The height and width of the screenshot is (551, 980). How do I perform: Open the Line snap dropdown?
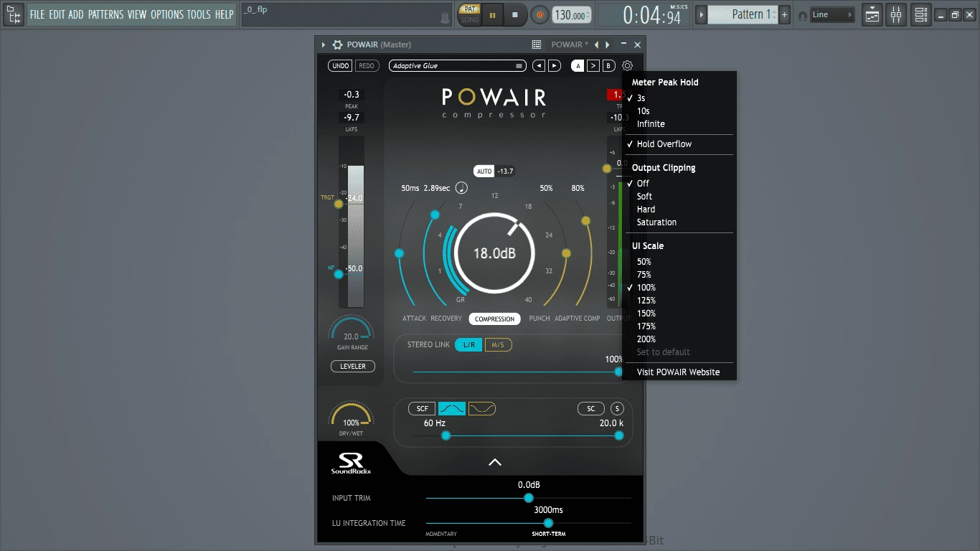[832, 14]
